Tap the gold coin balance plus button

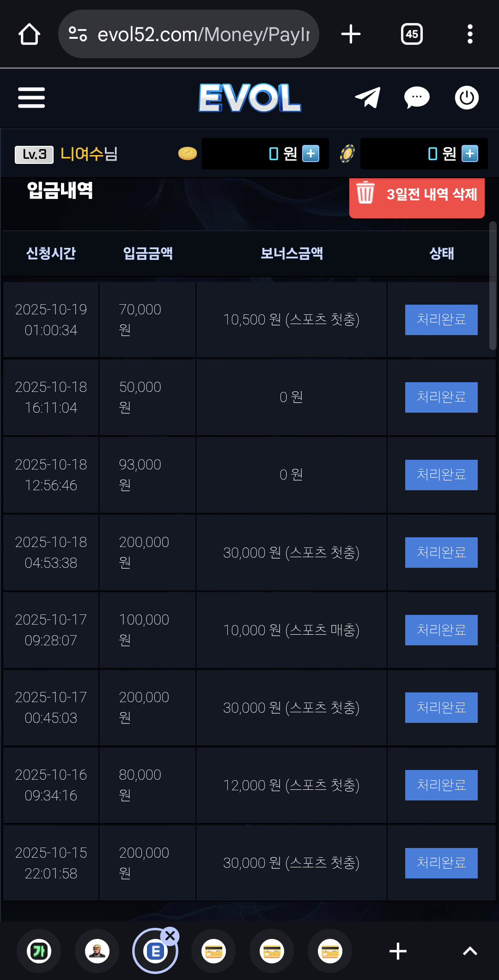pos(310,154)
